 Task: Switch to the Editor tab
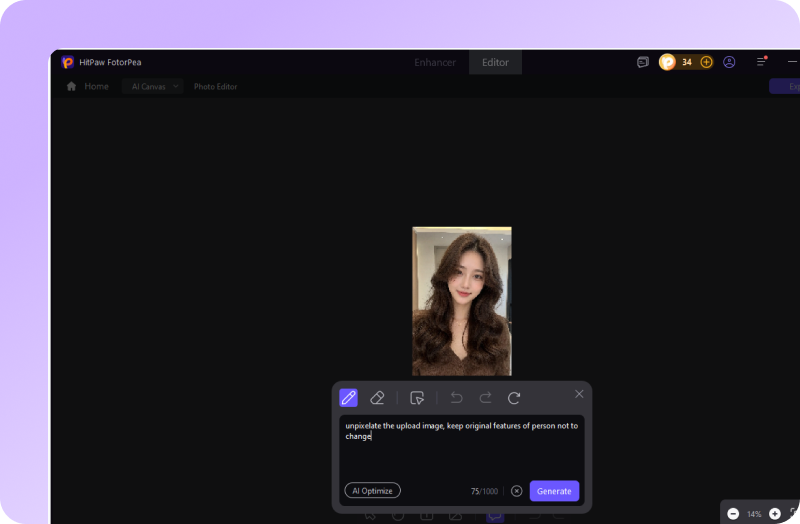tap(495, 62)
